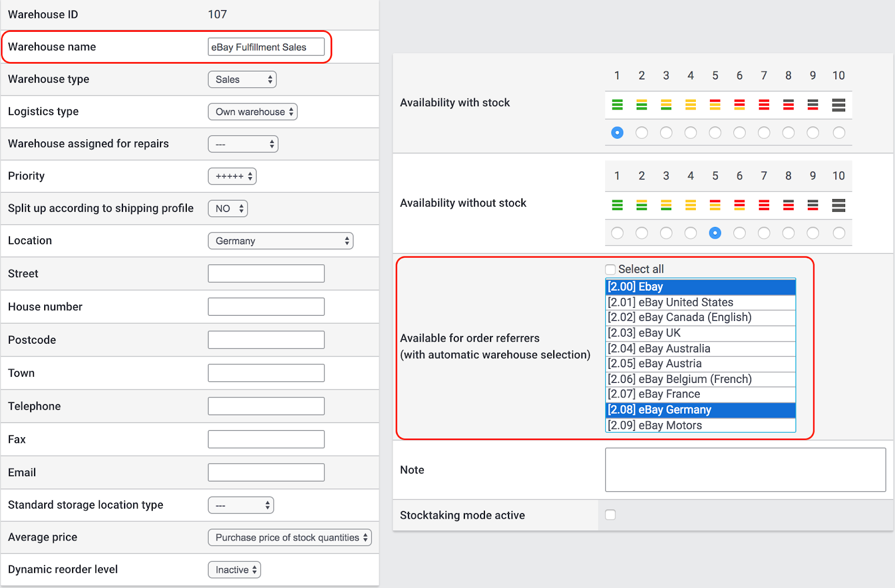Click the Street input field
Image resolution: width=895 pixels, height=588 pixels.
(x=266, y=274)
